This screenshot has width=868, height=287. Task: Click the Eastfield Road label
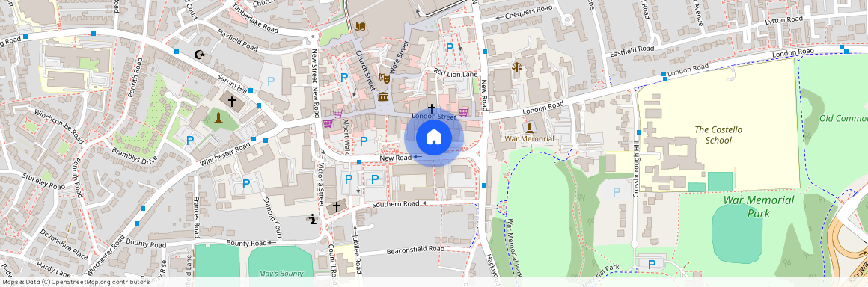[x=632, y=52]
